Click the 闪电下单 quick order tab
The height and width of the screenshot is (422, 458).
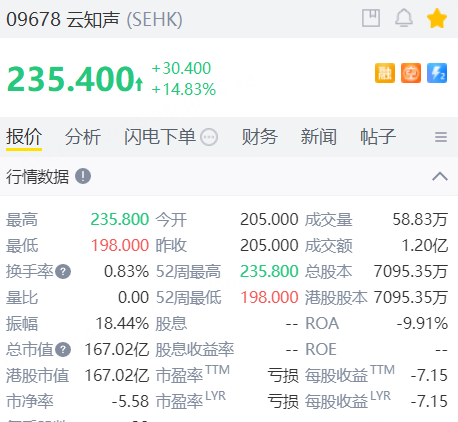point(160,137)
